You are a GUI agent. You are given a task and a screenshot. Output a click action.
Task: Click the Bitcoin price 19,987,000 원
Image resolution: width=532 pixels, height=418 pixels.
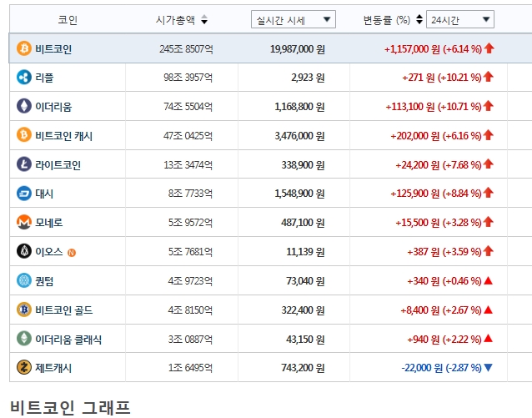297,49
